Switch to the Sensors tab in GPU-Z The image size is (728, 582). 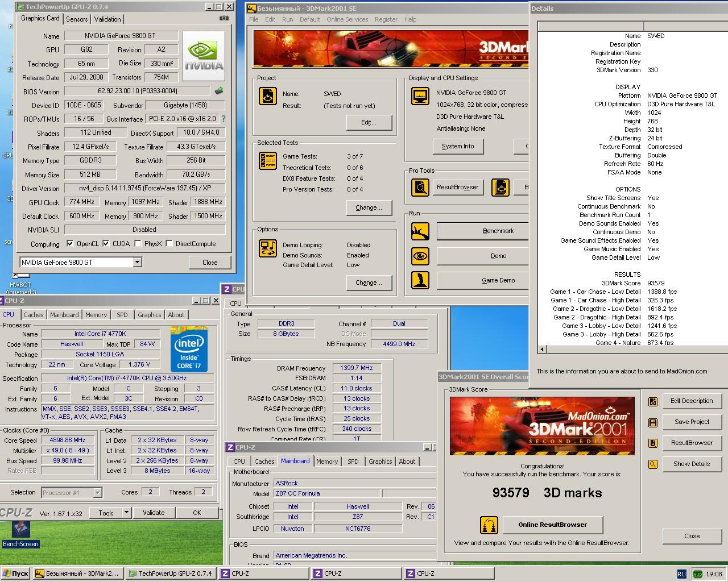click(77, 19)
